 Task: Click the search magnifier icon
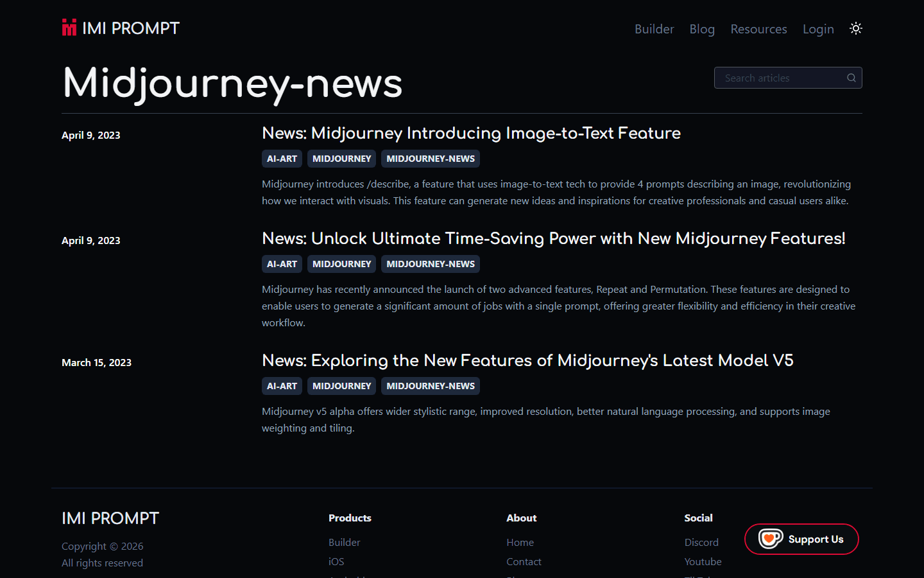[851, 78]
